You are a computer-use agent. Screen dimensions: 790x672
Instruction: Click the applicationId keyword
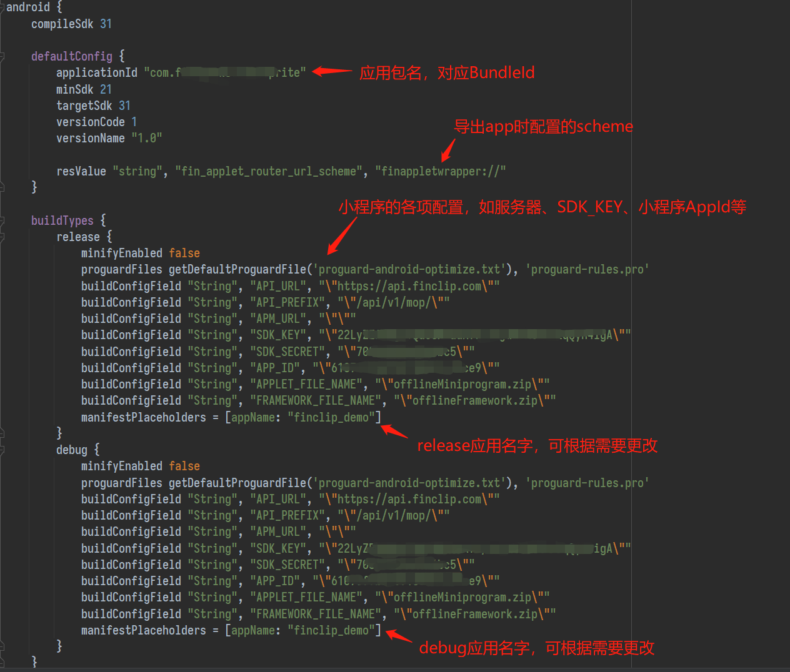pos(96,72)
